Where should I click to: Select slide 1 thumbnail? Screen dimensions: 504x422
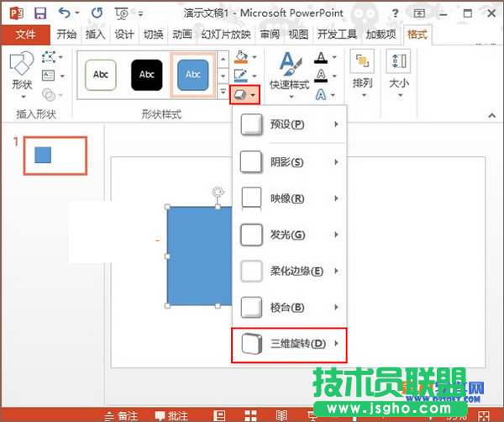[x=55, y=156]
